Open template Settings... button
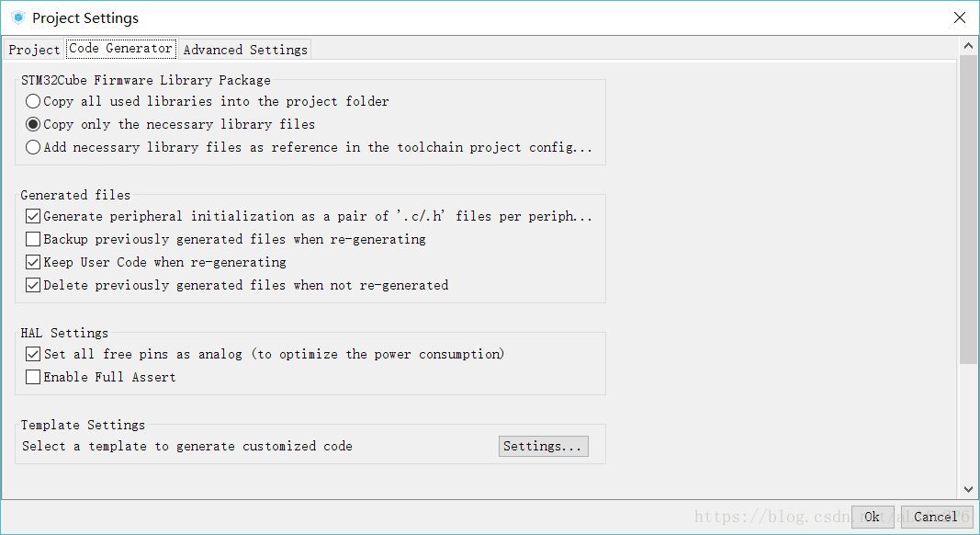The image size is (980, 535). pyautogui.click(x=543, y=446)
